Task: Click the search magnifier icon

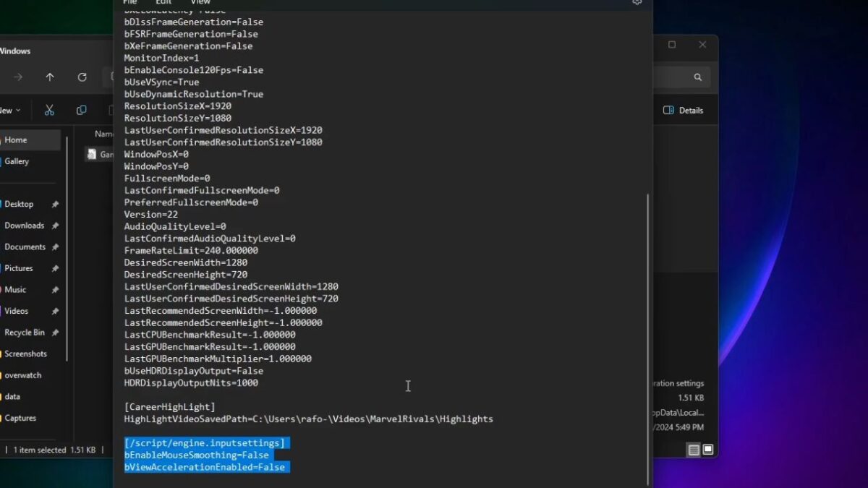Action: (x=697, y=77)
